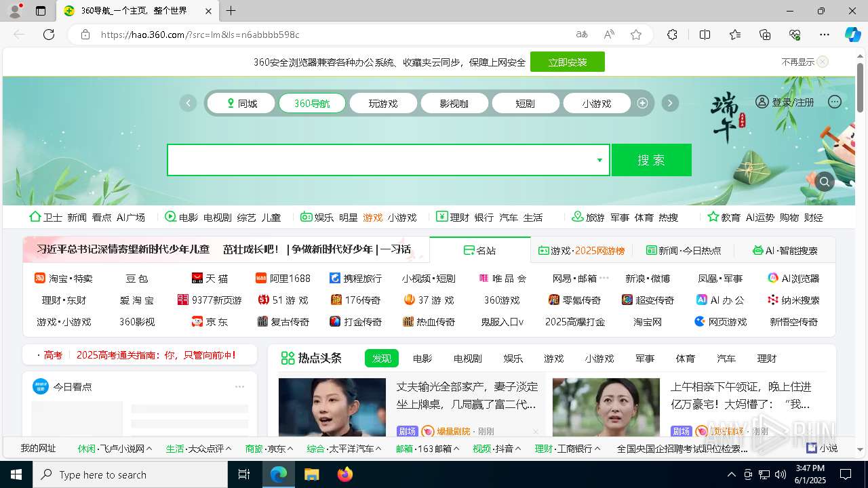Add this page to favorites

pyautogui.click(x=636, y=35)
